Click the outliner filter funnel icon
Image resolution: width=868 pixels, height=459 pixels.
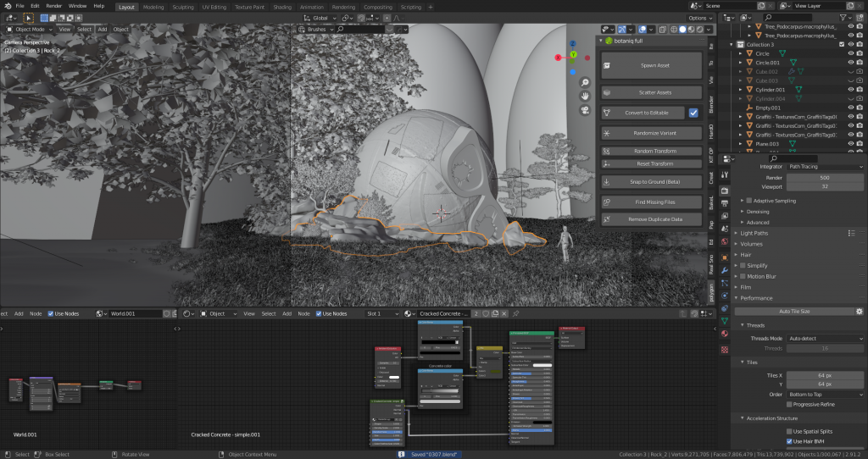coord(843,18)
